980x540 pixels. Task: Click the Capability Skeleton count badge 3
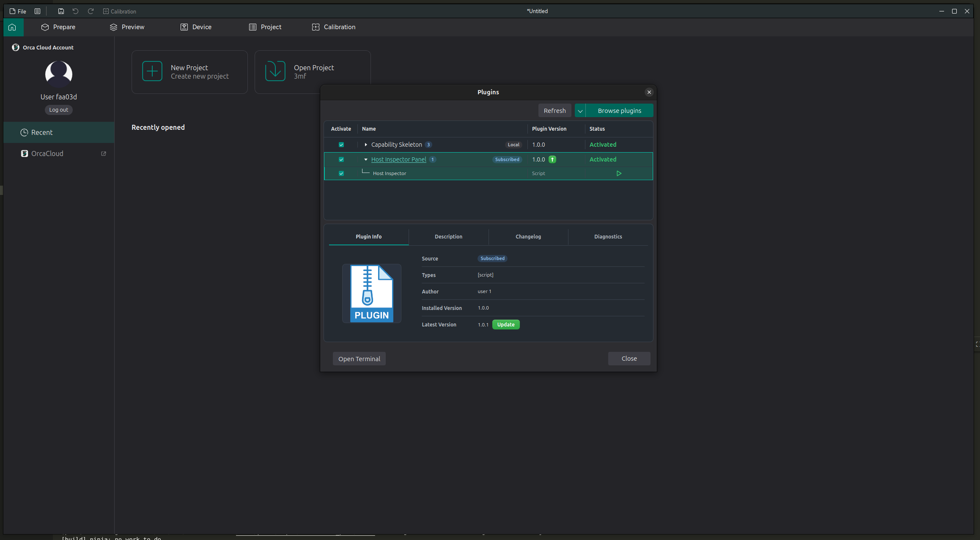click(428, 145)
